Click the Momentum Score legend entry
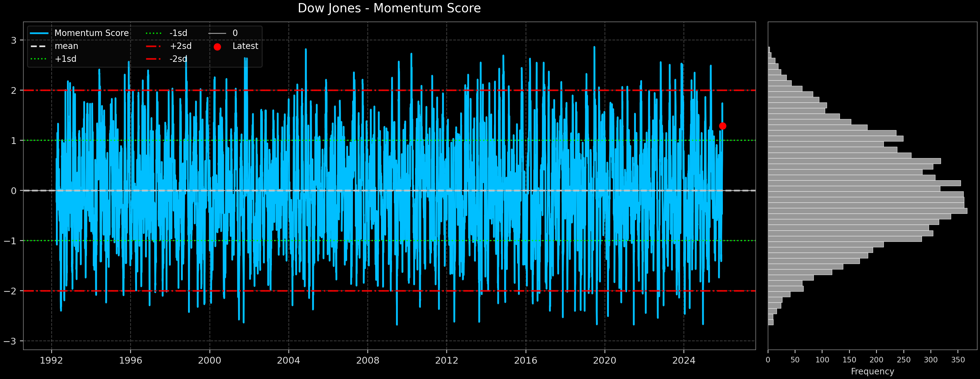Image resolution: width=980 pixels, height=379 pixels. (91, 33)
